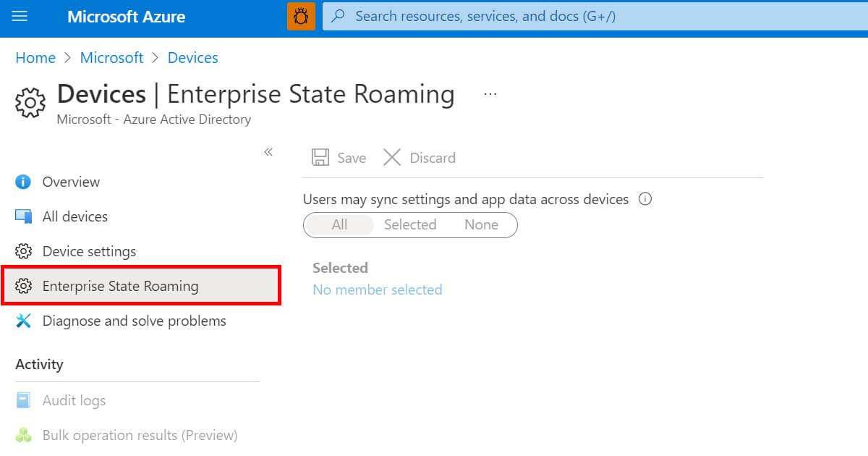Select the All sync option
Image resolution: width=868 pixels, height=456 pixels.
point(339,224)
